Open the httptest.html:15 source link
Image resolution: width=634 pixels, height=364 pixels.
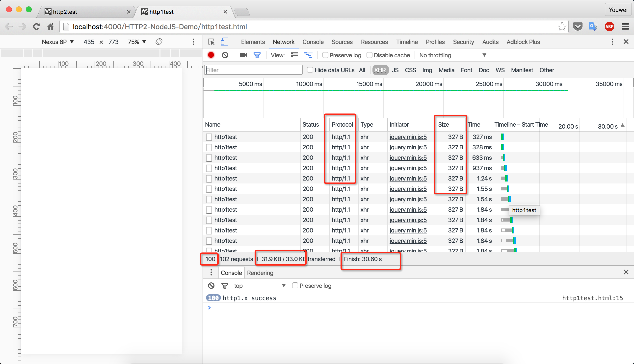592,298
